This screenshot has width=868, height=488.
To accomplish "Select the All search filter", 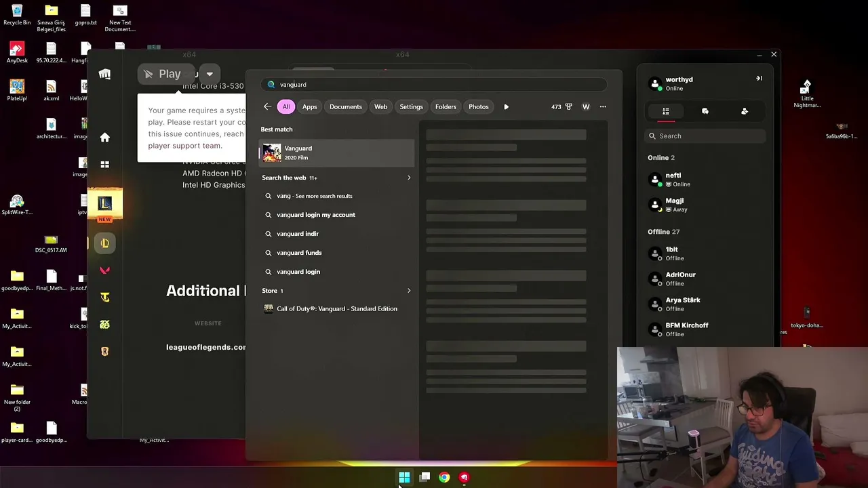I will pyautogui.click(x=286, y=106).
